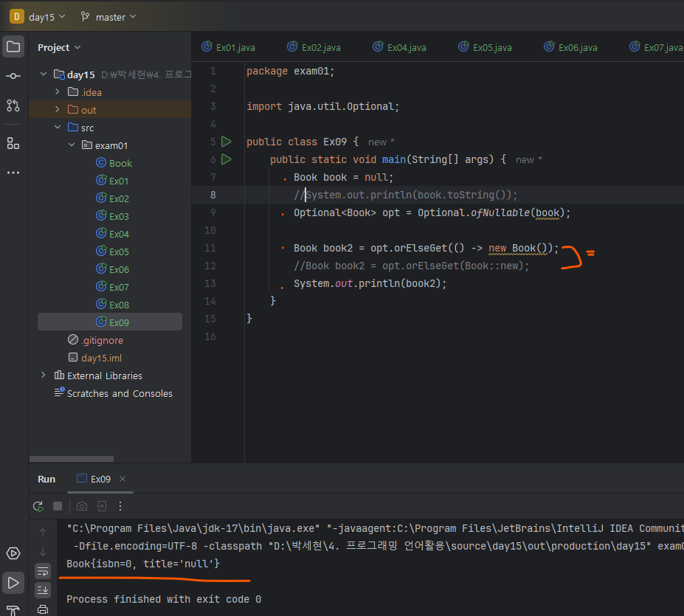Open more options in Run toolbar
The width and height of the screenshot is (684, 616).
click(x=121, y=506)
